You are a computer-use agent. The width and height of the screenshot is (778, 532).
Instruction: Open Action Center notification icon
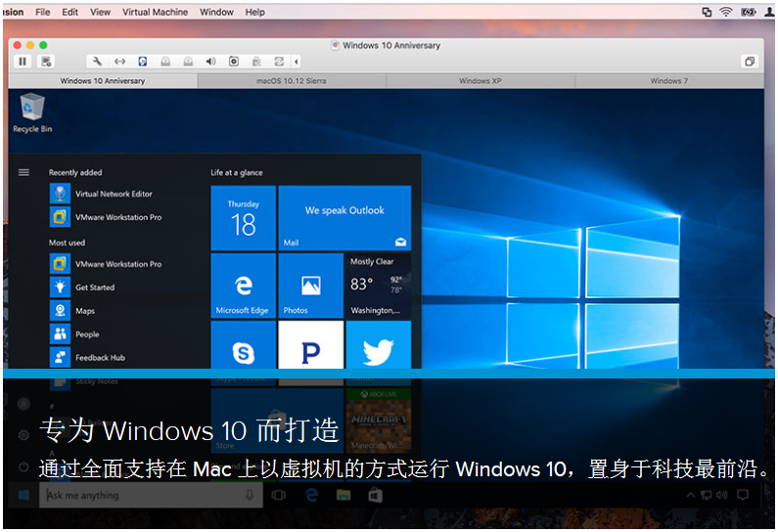[x=743, y=495]
